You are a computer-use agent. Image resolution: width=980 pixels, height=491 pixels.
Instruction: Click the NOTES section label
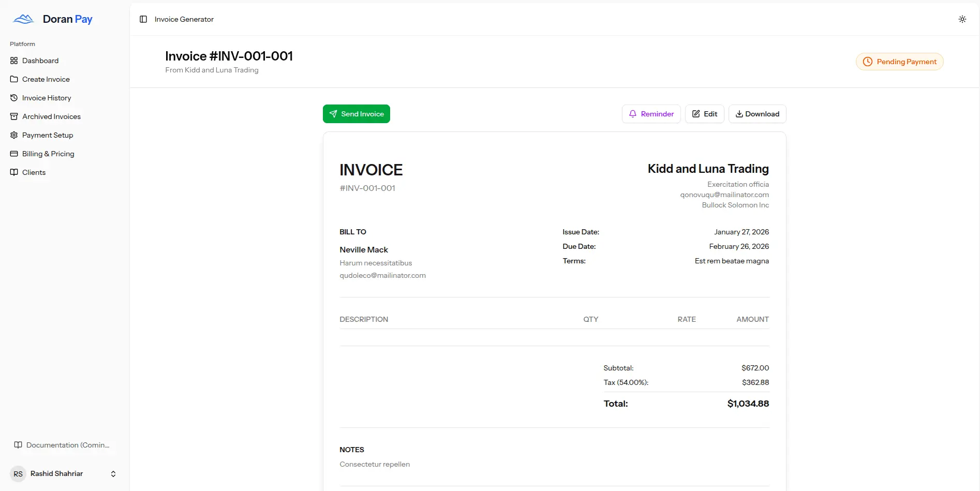tap(352, 450)
